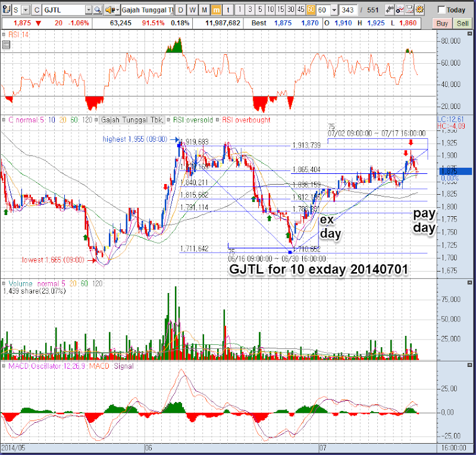Click the RSI panel handle square icon
Viewport: 476px width, 455px height.
coord(4,35)
